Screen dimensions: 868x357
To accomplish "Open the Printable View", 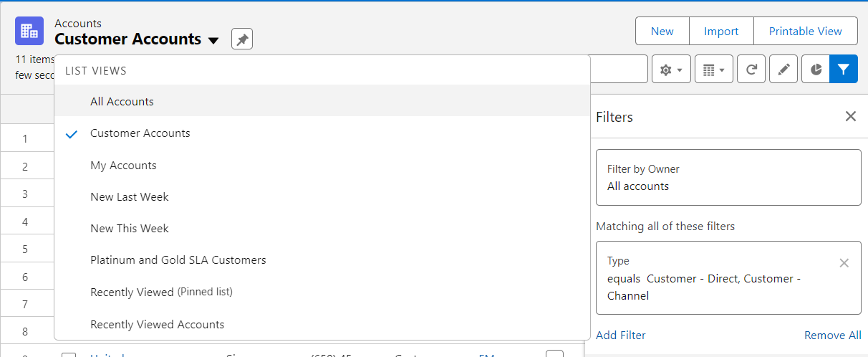I will [x=806, y=31].
